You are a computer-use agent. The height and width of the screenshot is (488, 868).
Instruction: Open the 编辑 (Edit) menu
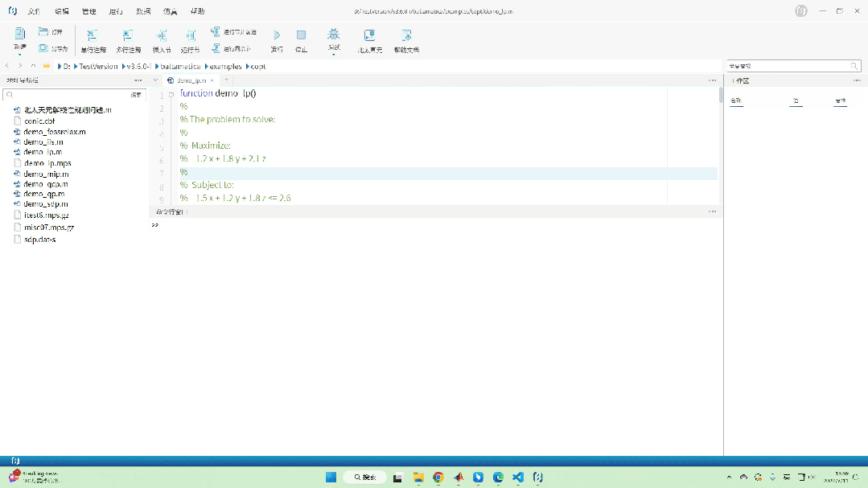(x=62, y=11)
